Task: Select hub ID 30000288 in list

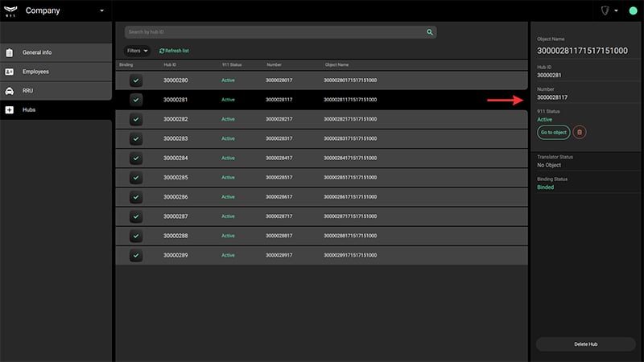Action: [175, 236]
